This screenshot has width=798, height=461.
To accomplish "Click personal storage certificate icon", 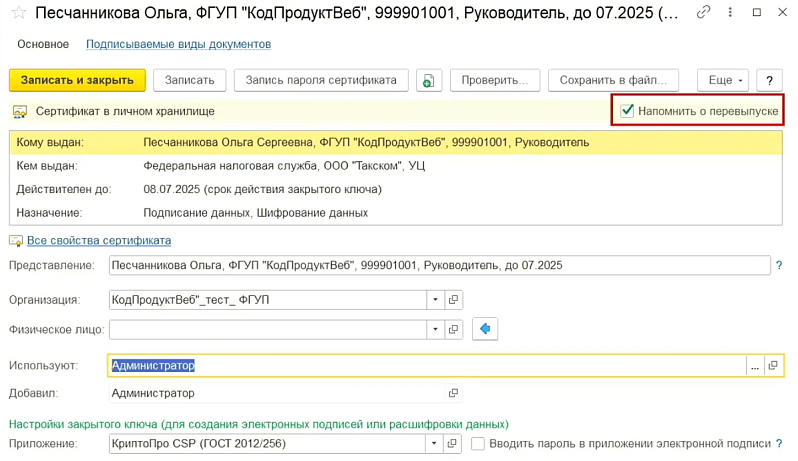I will [x=20, y=111].
